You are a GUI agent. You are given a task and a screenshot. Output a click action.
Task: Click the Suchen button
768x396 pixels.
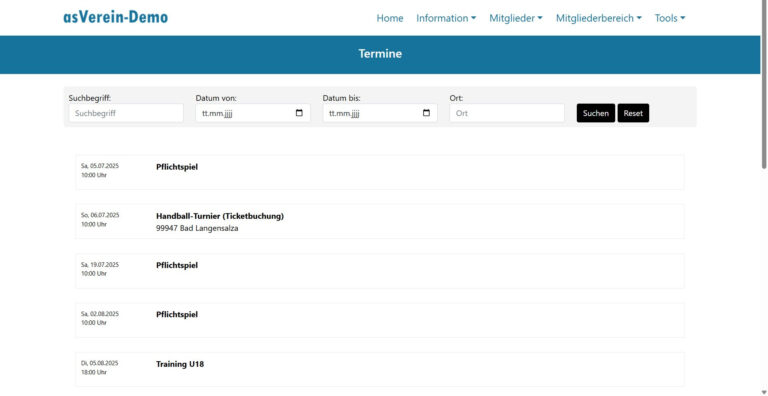pos(596,113)
